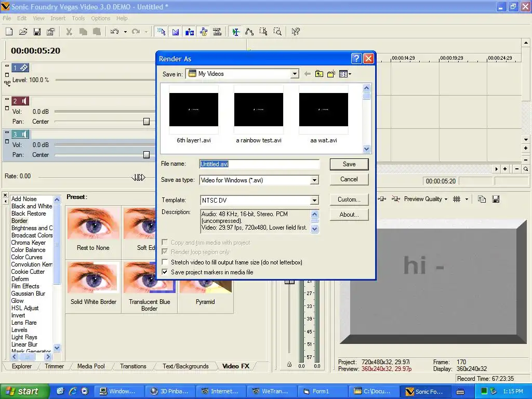The image size is (532, 399).
Task: Toggle the Lock Envelopes to Events icon
Action: pos(204,32)
